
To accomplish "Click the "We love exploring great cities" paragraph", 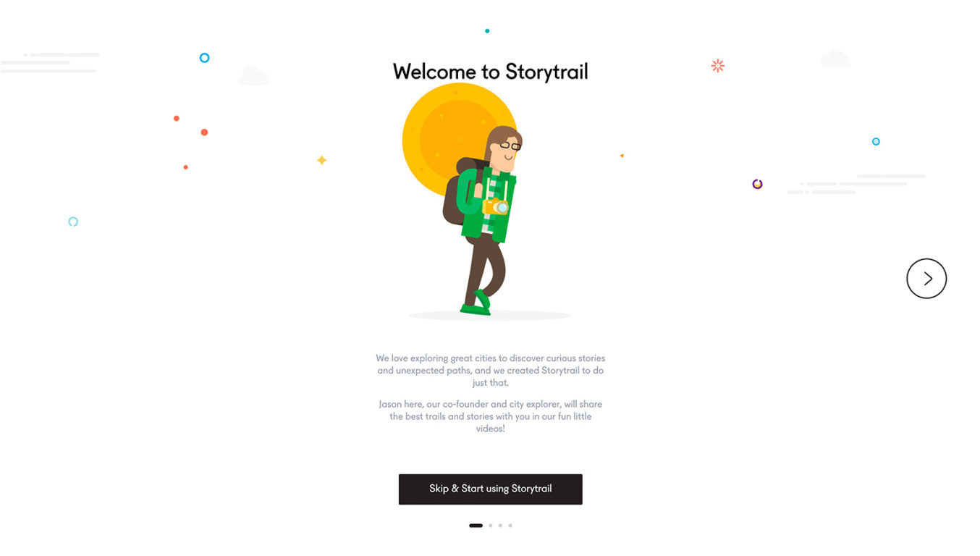I will (490, 370).
